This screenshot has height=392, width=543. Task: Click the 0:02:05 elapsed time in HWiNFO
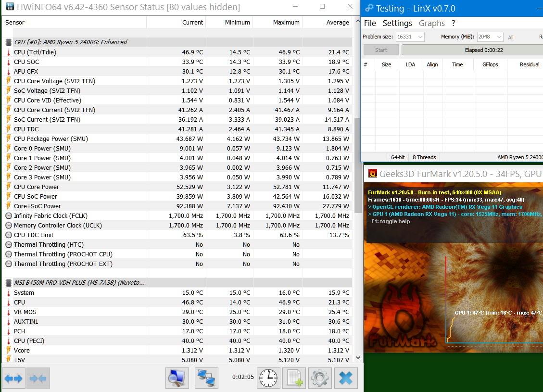tap(243, 377)
